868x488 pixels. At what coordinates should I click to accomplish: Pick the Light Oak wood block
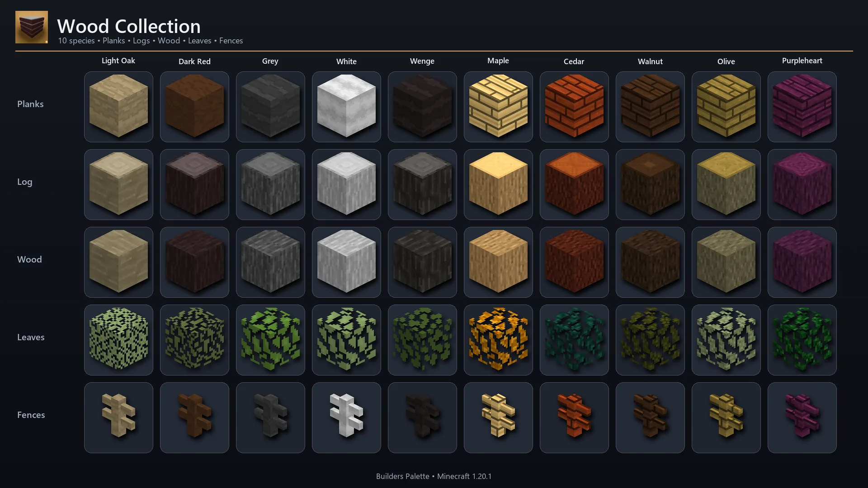coord(118,262)
